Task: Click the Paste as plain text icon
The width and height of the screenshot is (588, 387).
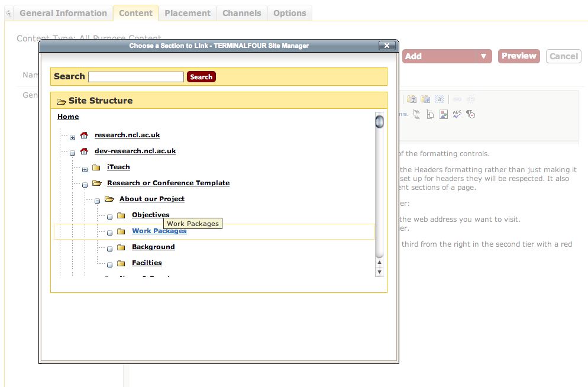Action: [412, 99]
